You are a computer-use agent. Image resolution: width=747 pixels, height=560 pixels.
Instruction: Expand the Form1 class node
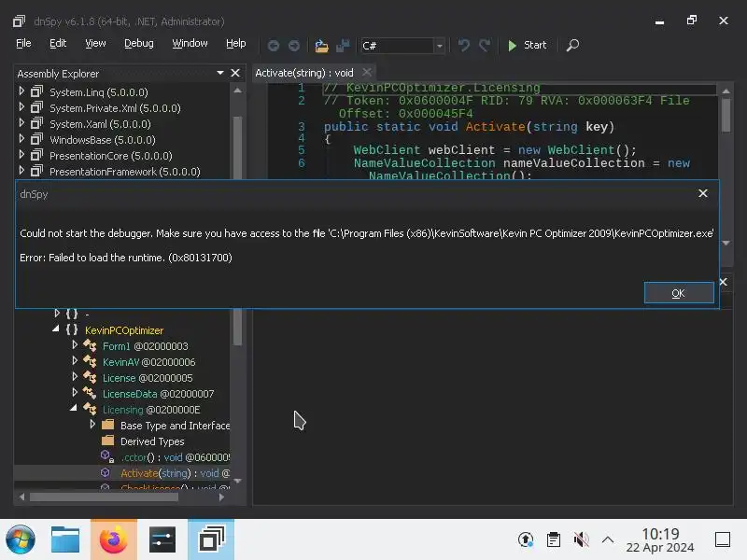(75, 344)
